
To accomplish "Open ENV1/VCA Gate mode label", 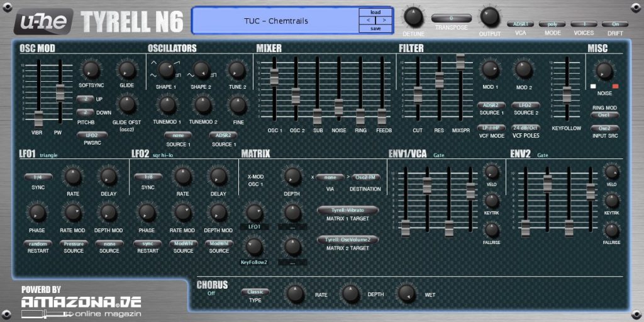I will coord(438,155).
